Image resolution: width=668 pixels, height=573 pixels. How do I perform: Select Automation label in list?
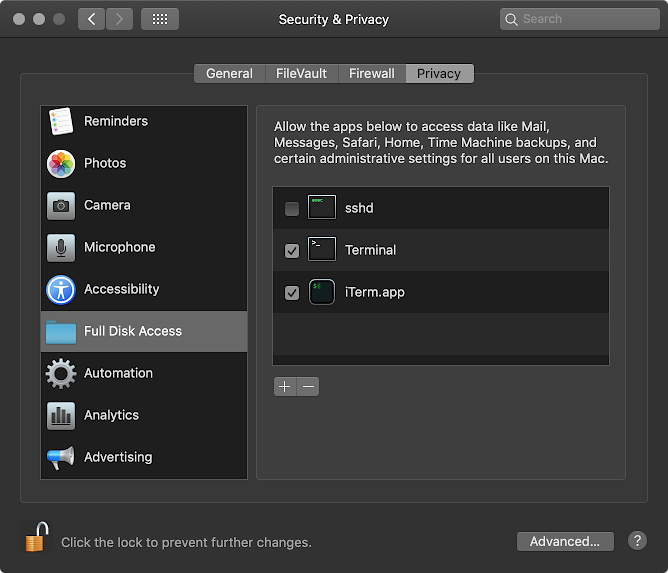click(118, 373)
